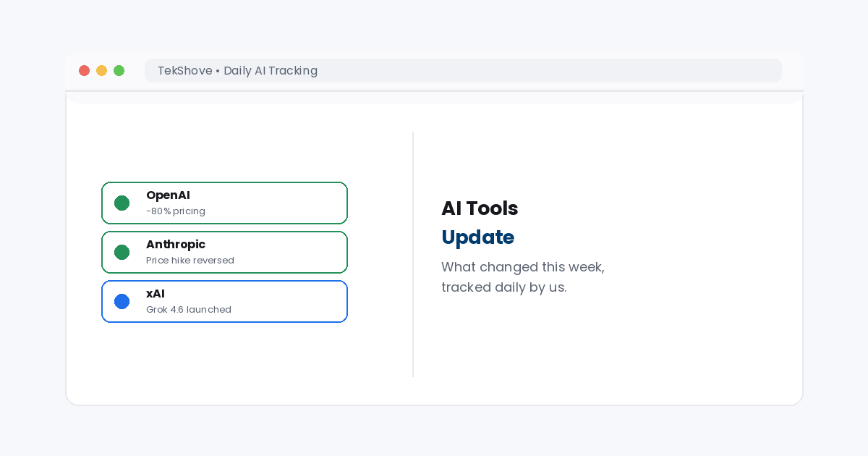Screen dimensions: 868x456
Task: Click the green maximize window dot
Action: (119, 70)
